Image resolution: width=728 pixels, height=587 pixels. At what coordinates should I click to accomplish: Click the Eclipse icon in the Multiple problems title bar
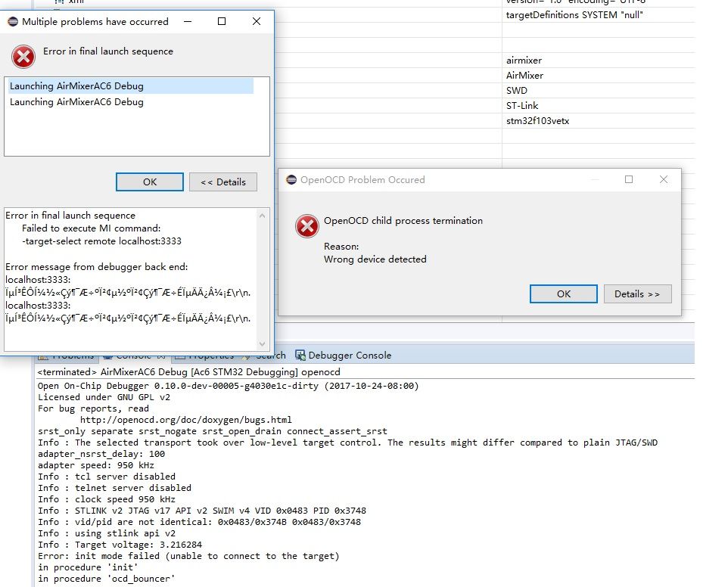(x=13, y=21)
